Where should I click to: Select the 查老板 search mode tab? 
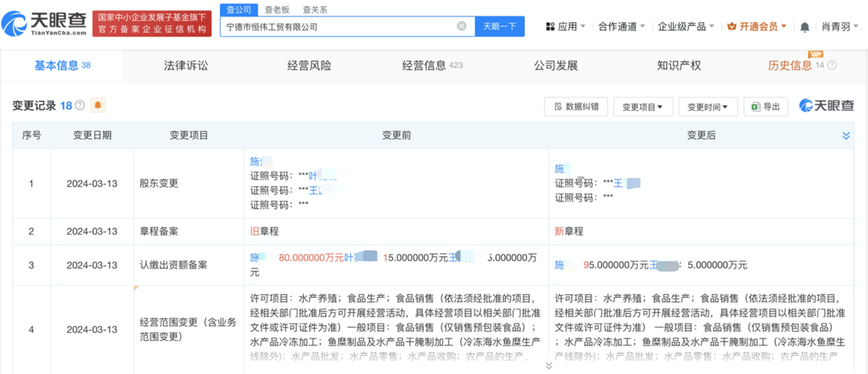[x=277, y=10]
